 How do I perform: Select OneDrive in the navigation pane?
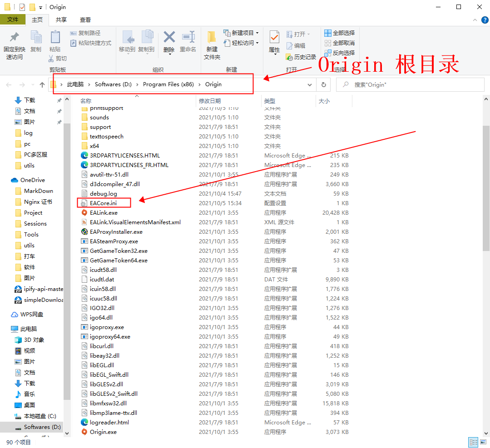(33, 180)
